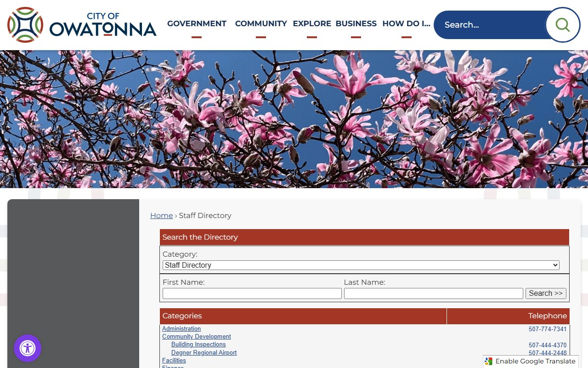Click the Telephone column header
Viewport: 588px width, 368px height.
(x=508, y=316)
